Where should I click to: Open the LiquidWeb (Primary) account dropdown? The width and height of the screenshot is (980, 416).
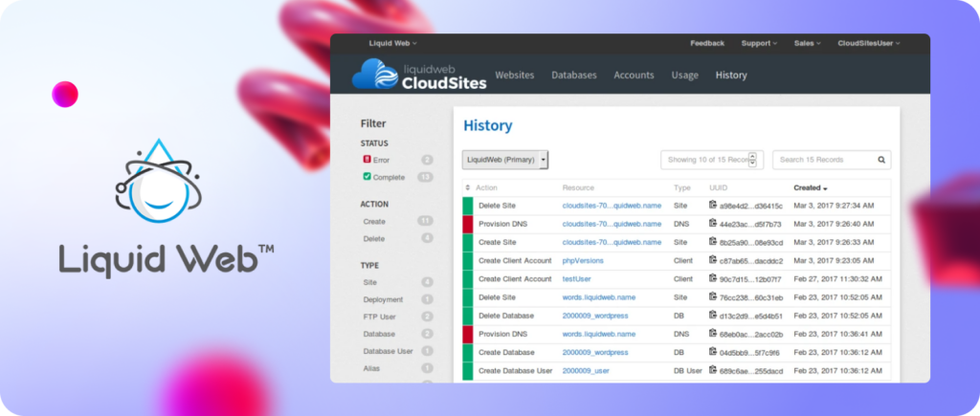tap(504, 160)
